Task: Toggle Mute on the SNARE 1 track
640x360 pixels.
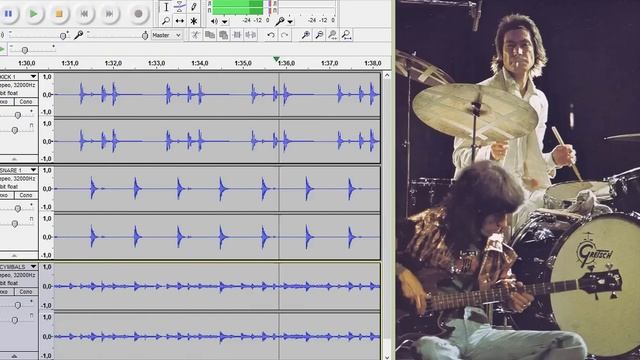Action: [x=6, y=195]
